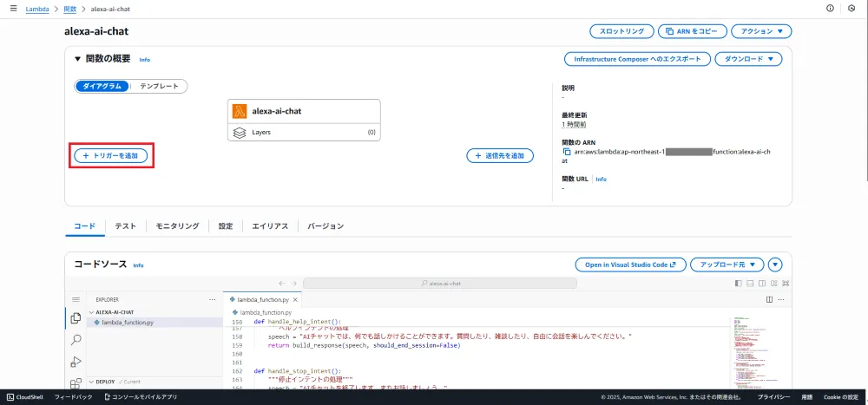Screen dimensions: 868x405
Task: Open the clock settings icon at top right
Action: coord(852,9)
